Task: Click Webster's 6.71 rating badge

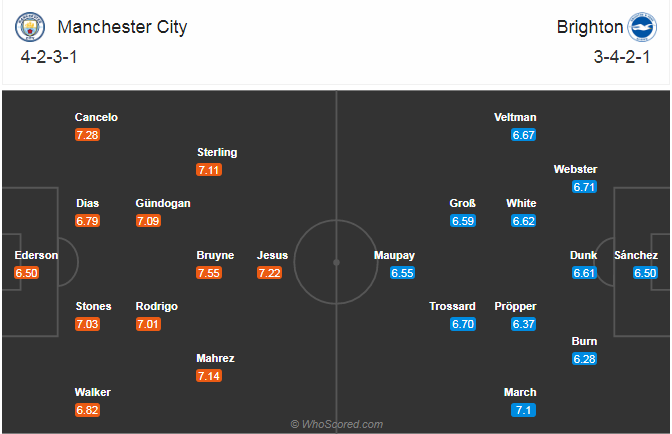Action: tap(584, 186)
